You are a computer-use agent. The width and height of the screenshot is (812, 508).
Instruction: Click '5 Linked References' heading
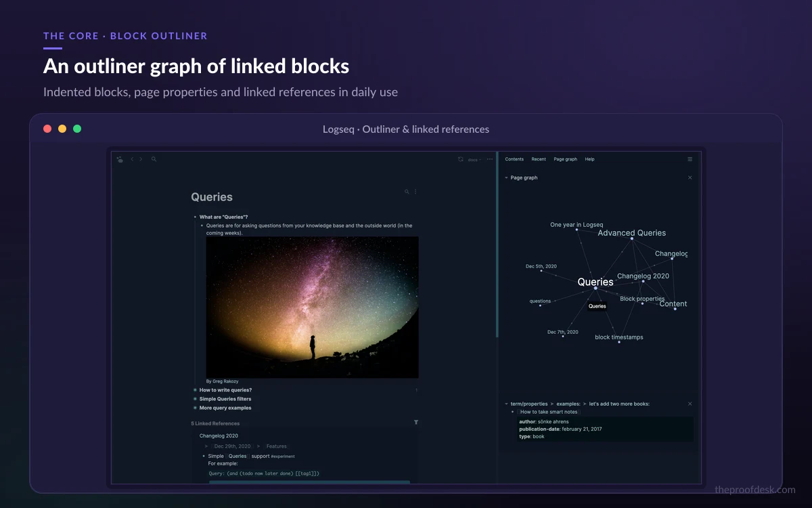[x=215, y=423]
